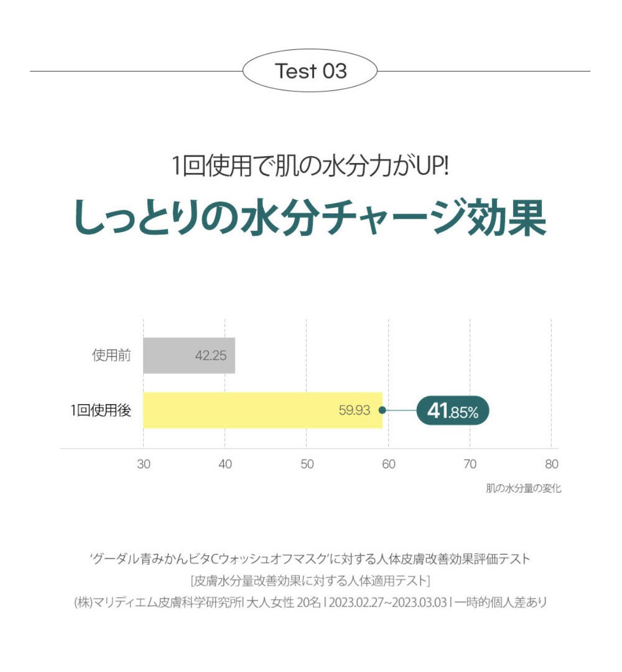Click the teal dot at the yellow bar's end
Viewport: 622px width, 672px height.
(x=382, y=410)
